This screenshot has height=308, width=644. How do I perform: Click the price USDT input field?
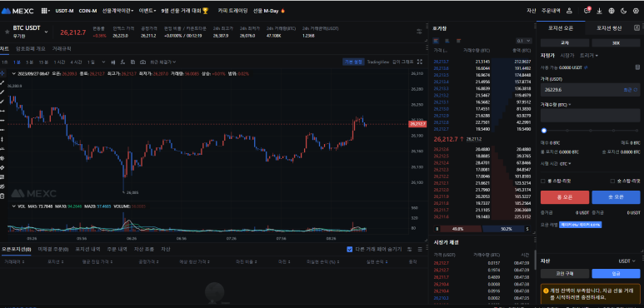(x=590, y=90)
